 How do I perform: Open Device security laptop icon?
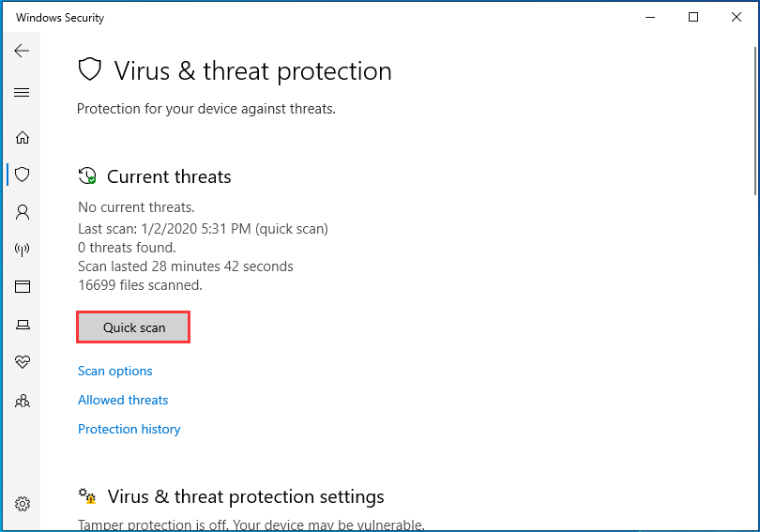[23, 324]
